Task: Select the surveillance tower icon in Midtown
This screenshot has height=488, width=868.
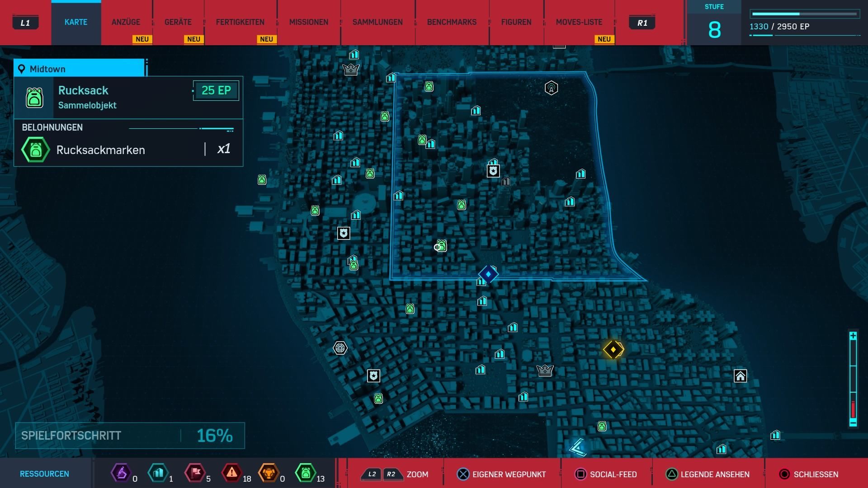Action: pos(551,88)
